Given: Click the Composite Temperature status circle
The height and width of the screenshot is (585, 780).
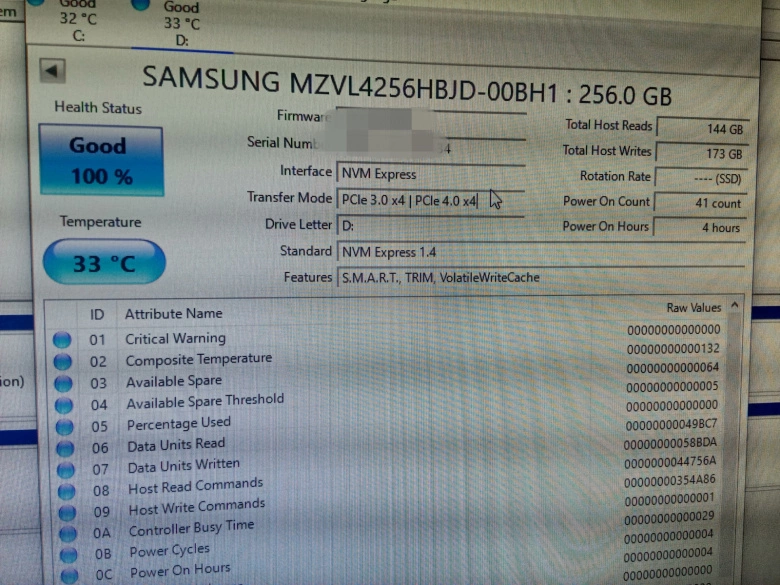Looking at the screenshot, I should click(63, 361).
